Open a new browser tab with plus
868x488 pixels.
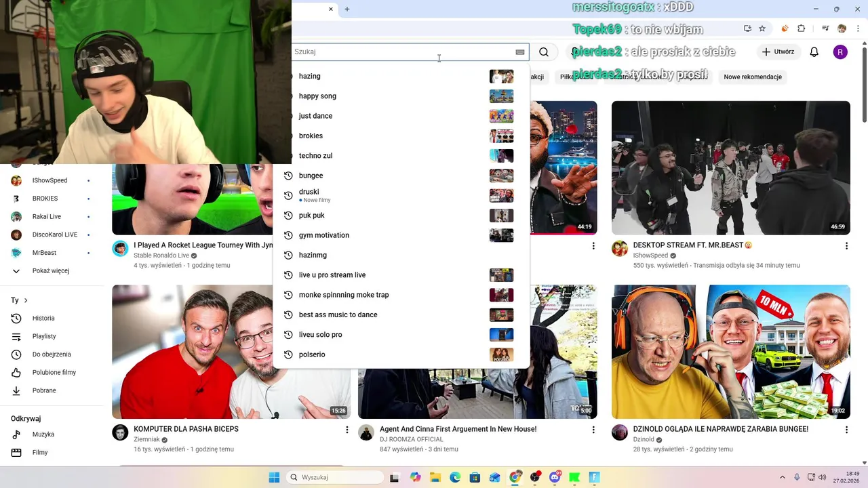coord(347,9)
